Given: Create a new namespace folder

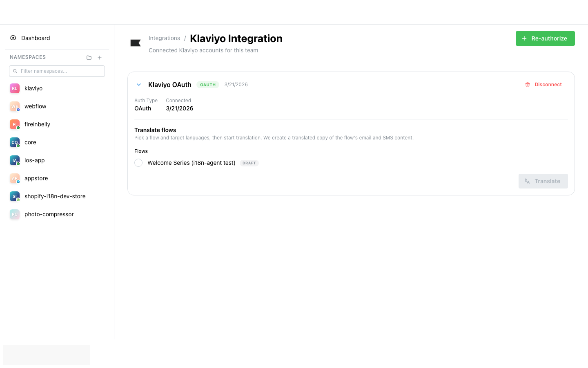Looking at the screenshot, I should coord(89,58).
